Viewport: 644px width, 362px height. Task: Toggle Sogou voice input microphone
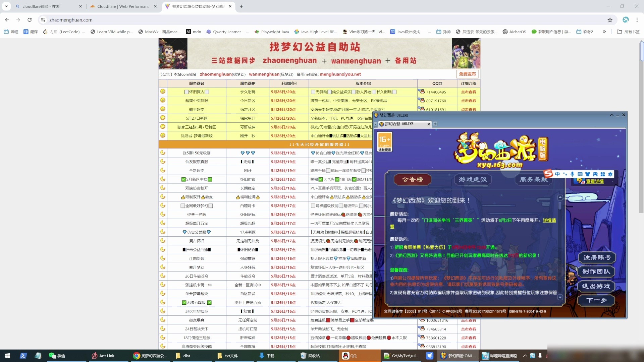coord(572,174)
